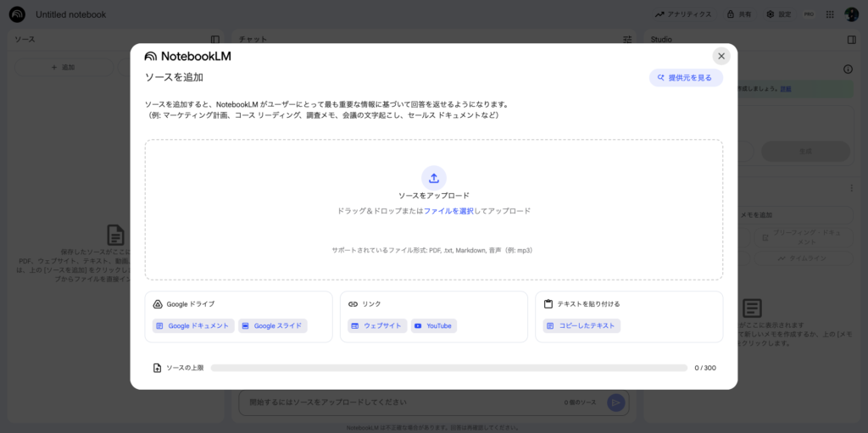The width and height of the screenshot is (868, 433).
Task: Choose Google スライド source
Action: [x=272, y=326]
